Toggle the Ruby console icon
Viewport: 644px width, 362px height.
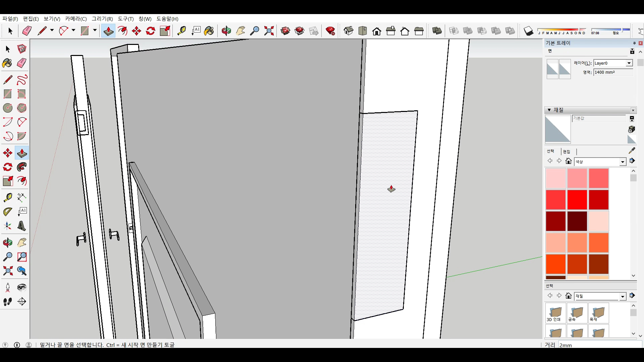330,31
